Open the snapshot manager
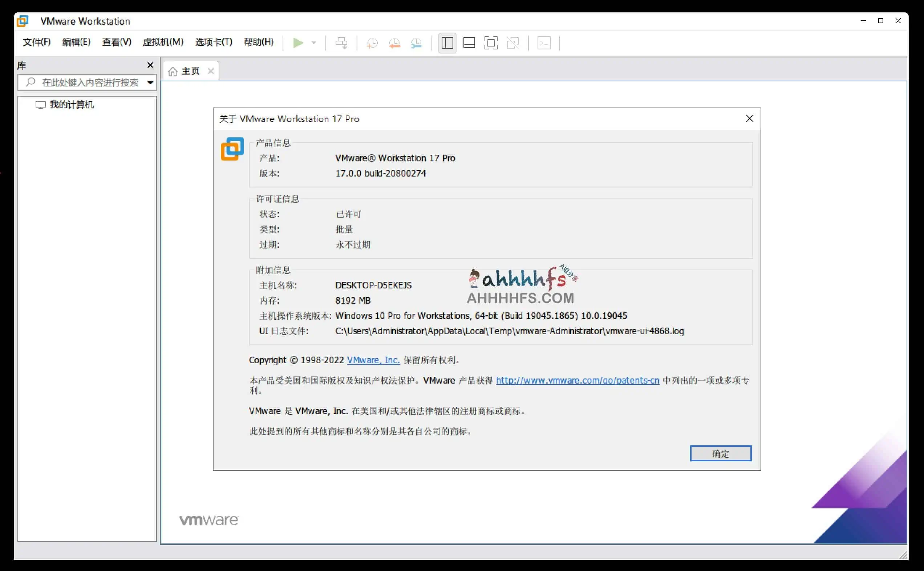The width and height of the screenshot is (924, 571). (416, 42)
